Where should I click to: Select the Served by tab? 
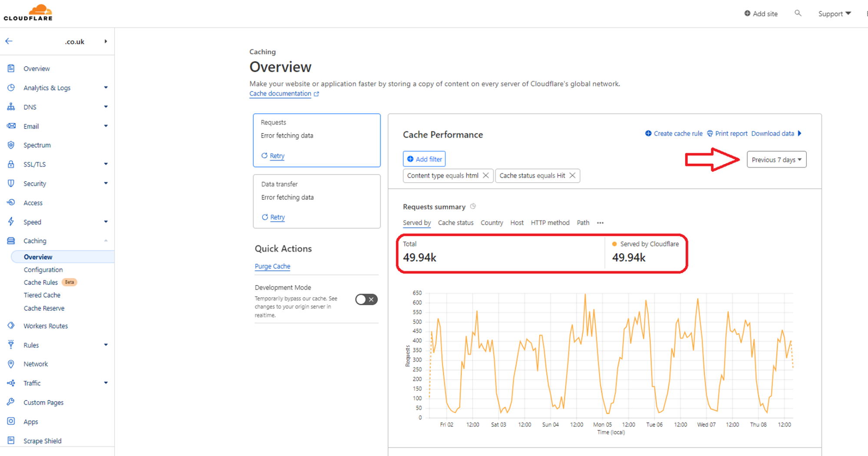416,222
